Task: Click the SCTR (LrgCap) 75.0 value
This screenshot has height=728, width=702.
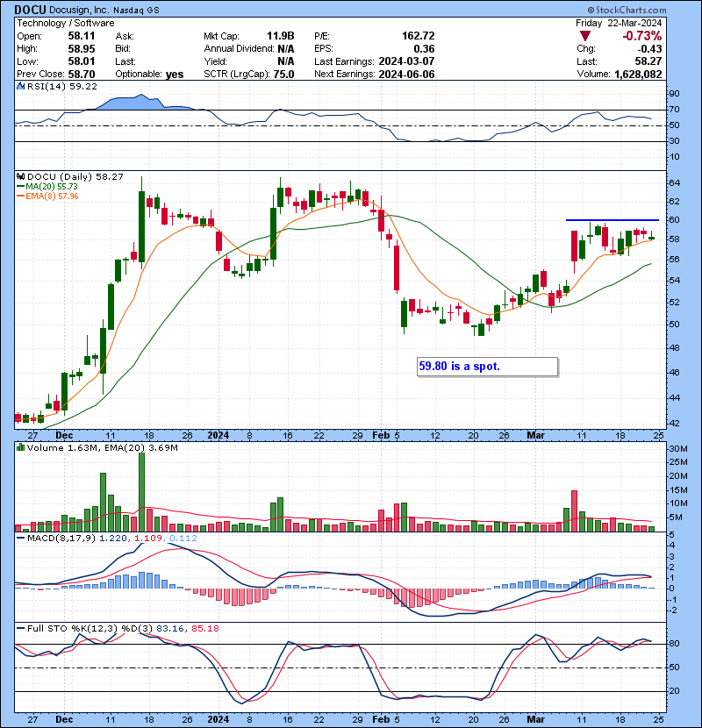Action: [x=283, y=75]
